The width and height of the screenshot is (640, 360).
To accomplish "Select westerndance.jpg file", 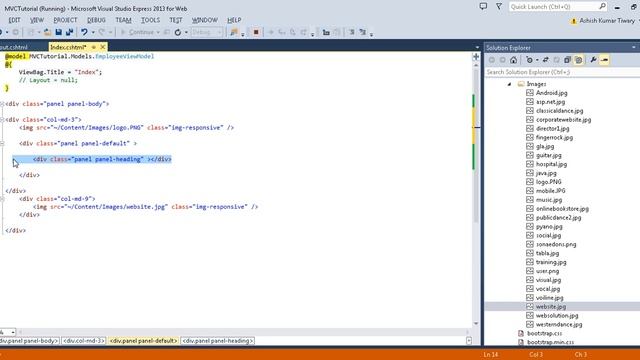I will [x=559, y=325].
